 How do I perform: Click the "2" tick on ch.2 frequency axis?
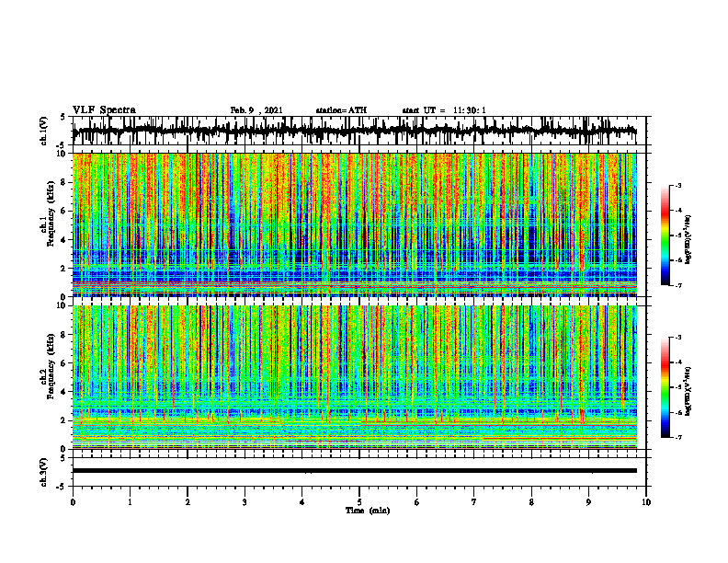[x=64, y=420]
